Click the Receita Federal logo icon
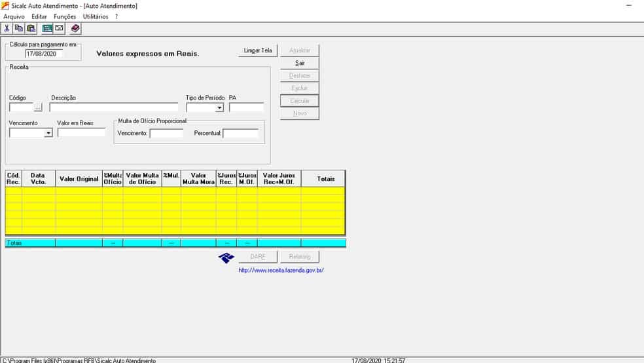Viewport: 644px width, 363px height. (x=226, y=258)
